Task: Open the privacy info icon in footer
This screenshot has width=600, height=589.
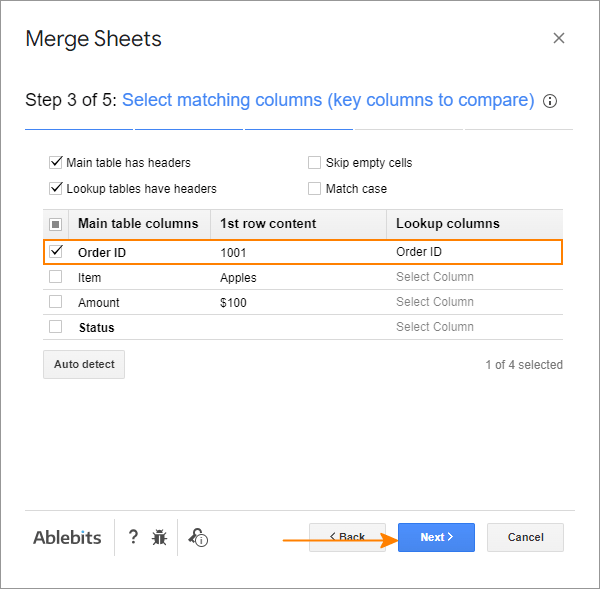Action: point(198,537)
